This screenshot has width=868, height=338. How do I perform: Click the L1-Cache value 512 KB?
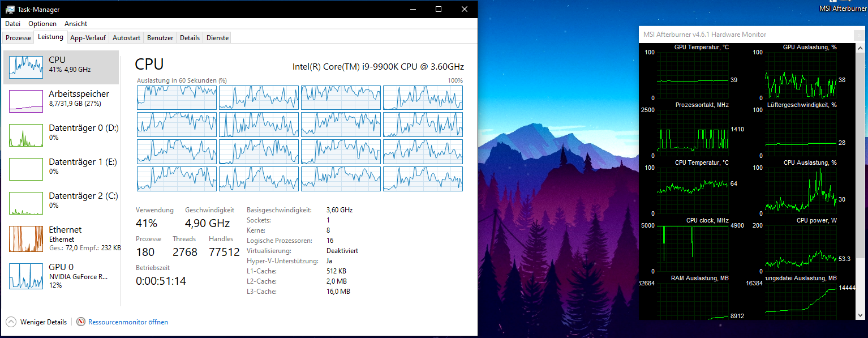pos(337,271)
